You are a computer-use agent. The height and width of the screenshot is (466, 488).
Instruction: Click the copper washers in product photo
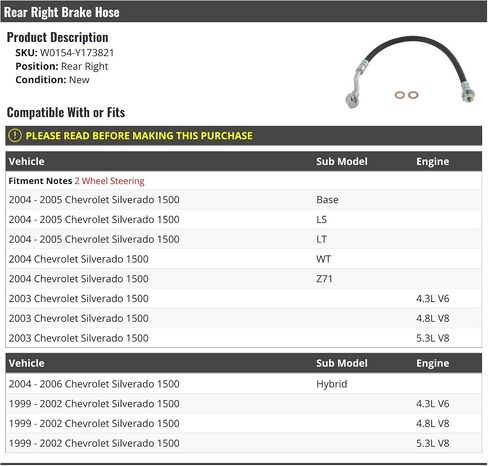point(406,95)
